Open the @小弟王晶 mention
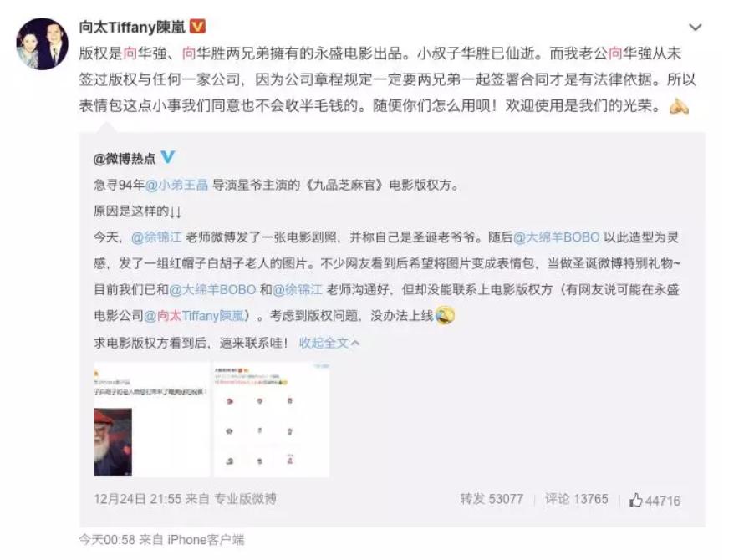Viewport: 749px width, 560px height. pos(176,185)
